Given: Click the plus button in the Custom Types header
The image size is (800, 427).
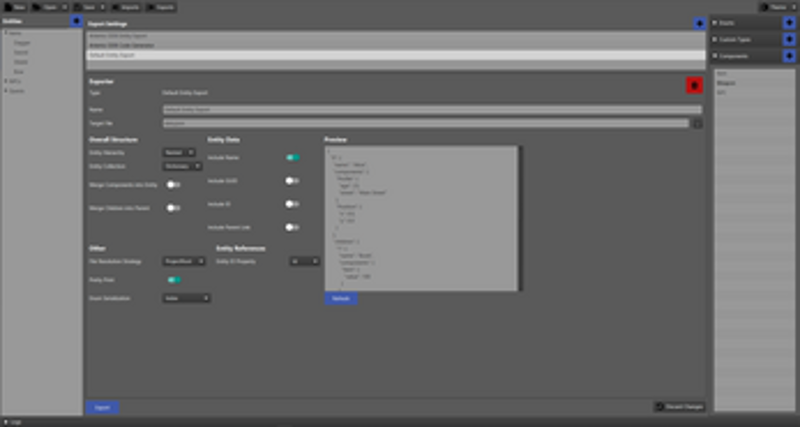Looking at the screenshot, I should pyautogui.click(x=789, y=39).
